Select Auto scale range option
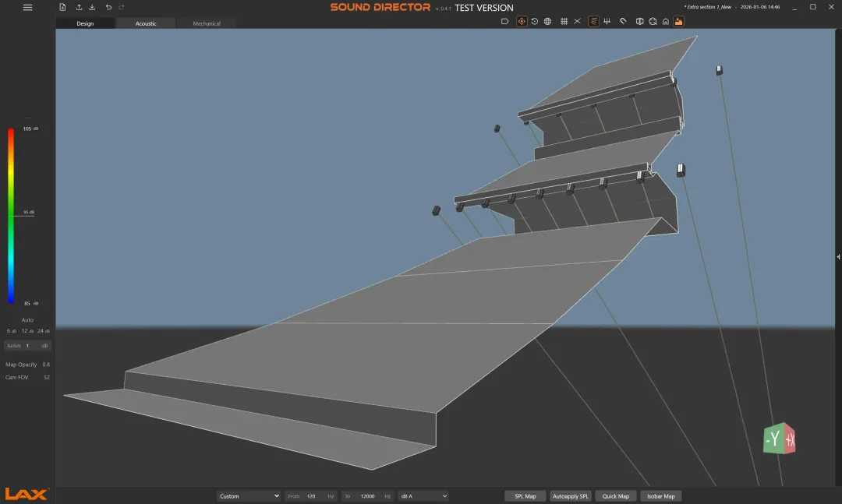The width and height of the screenshot is (842, 504). pyautogui.click(x=27, y=320)
